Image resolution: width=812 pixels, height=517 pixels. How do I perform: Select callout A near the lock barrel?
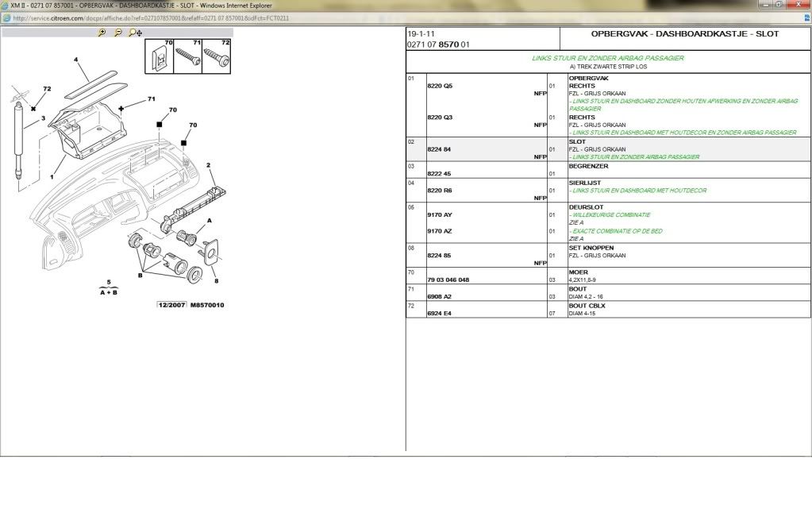pyautogui.click(x=210, y=220)
